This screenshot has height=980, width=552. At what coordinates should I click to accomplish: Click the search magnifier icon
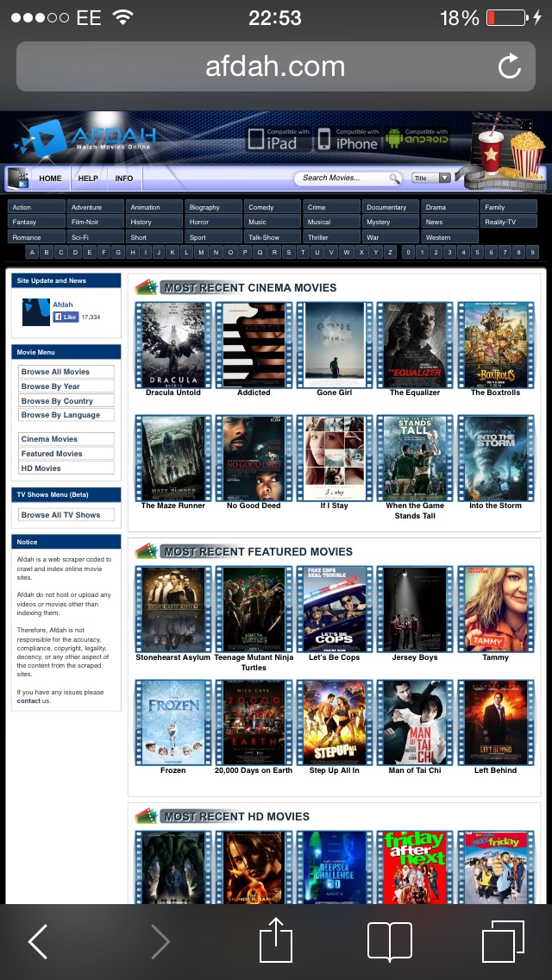(394, 179)
